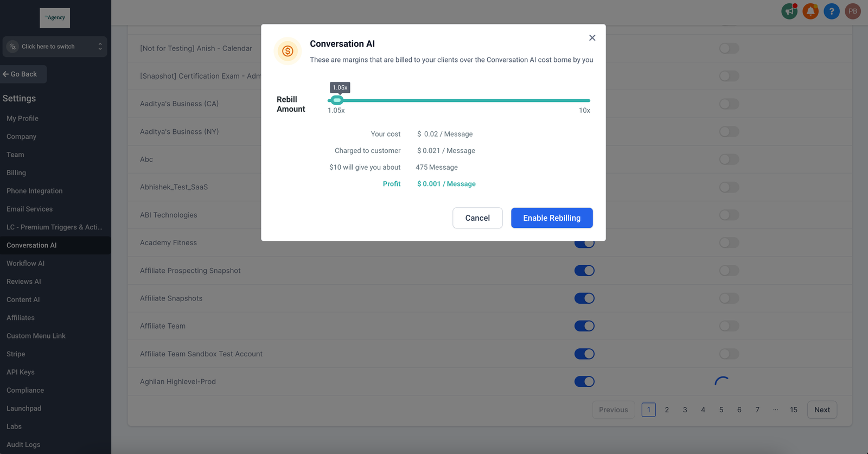Click the orange dollar sign icon

(288, 51)
